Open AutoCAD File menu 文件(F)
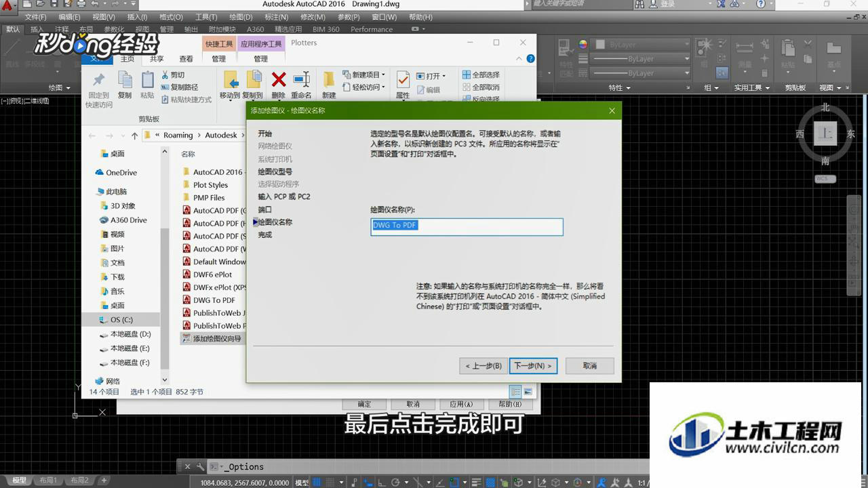Screen dimensions: 868x488 (x=36, y=17)
